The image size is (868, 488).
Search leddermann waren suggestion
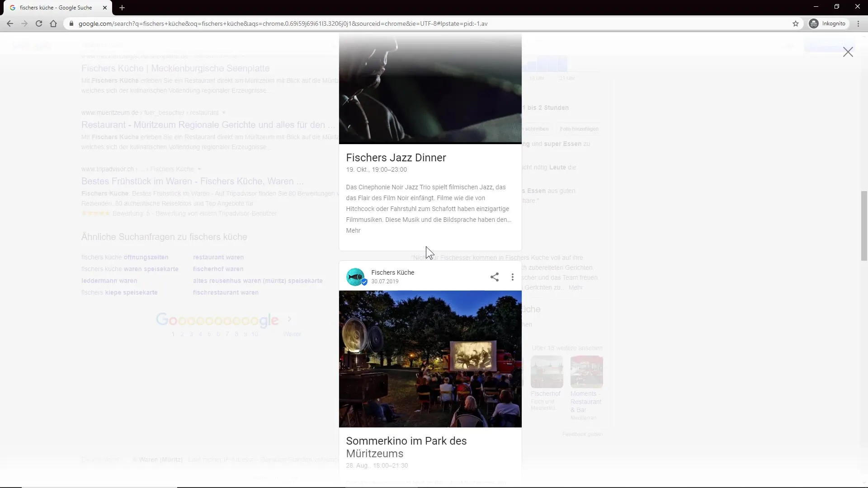click(109, 281)
